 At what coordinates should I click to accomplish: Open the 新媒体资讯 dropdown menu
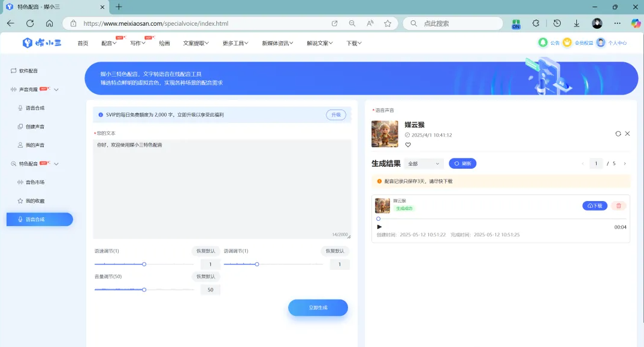(277, 43)
